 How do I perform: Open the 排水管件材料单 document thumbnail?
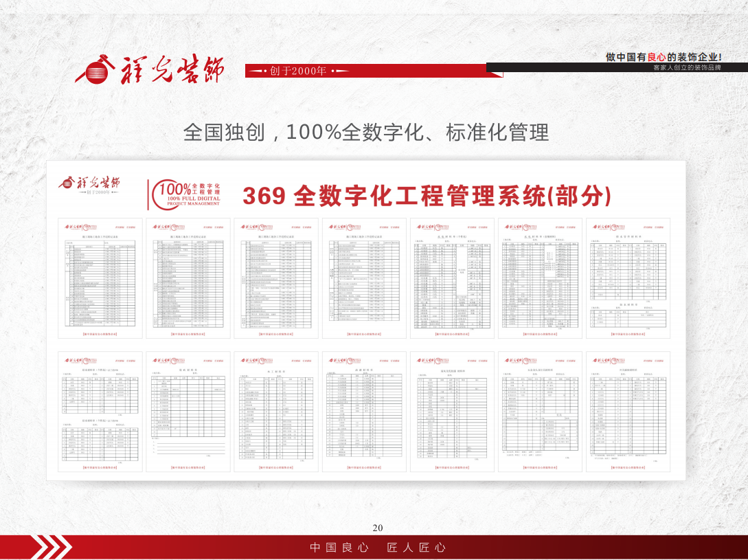coord(628,278)
